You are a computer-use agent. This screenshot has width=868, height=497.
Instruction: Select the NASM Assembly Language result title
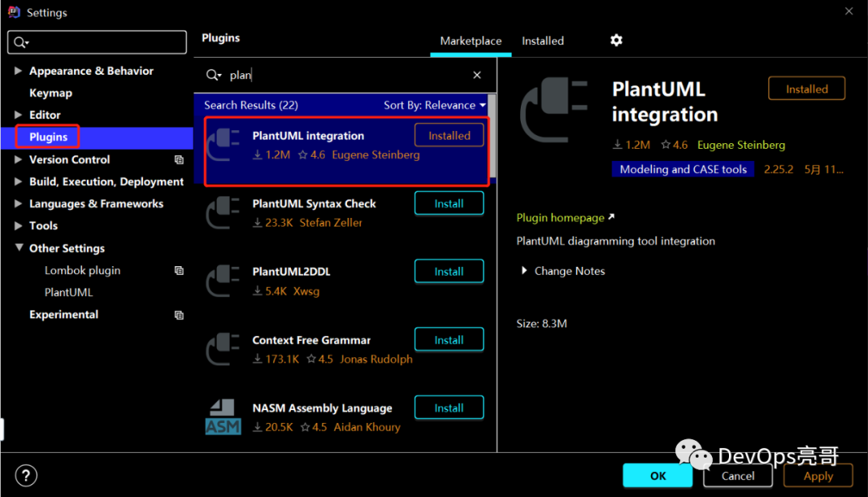tap(322, 409)
